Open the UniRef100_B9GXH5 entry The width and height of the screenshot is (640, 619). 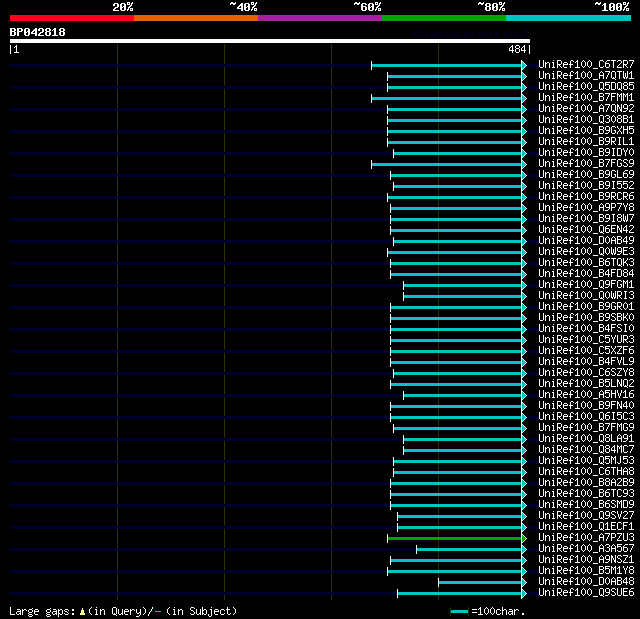[x=586, y=131]
